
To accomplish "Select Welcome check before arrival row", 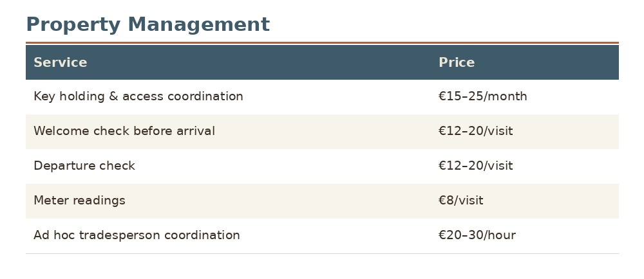I will pos(322,132).
